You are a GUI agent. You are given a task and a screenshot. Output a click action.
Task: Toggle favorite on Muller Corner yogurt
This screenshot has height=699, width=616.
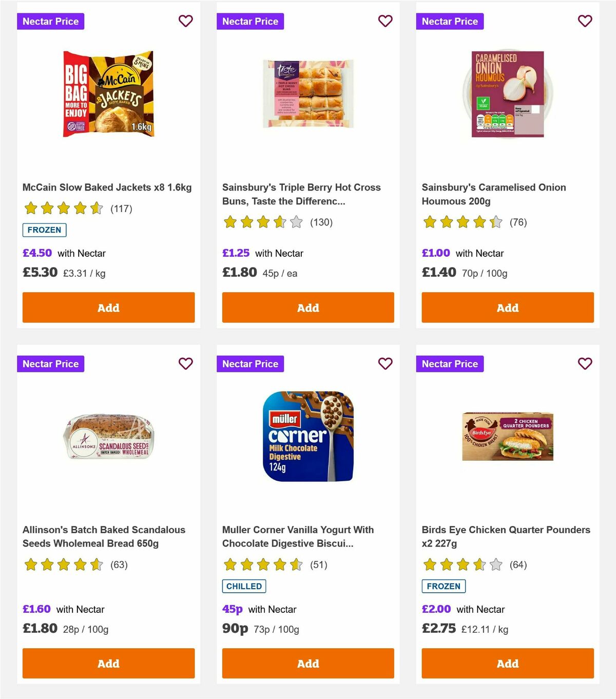coord(385,364)
